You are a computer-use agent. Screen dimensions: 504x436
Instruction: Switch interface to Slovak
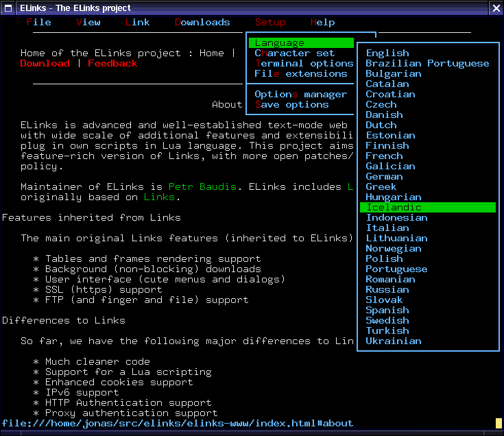click(x=428, y=300)
